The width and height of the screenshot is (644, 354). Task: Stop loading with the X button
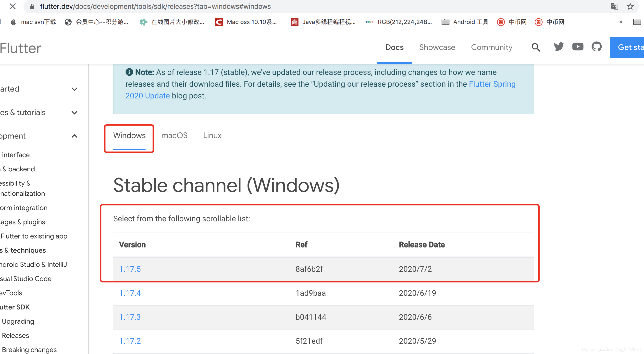point(13,7)
